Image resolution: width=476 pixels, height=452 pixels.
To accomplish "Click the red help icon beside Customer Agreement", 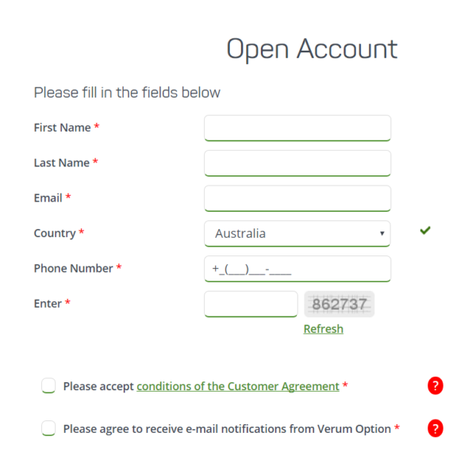I will [x=436, y=385].
